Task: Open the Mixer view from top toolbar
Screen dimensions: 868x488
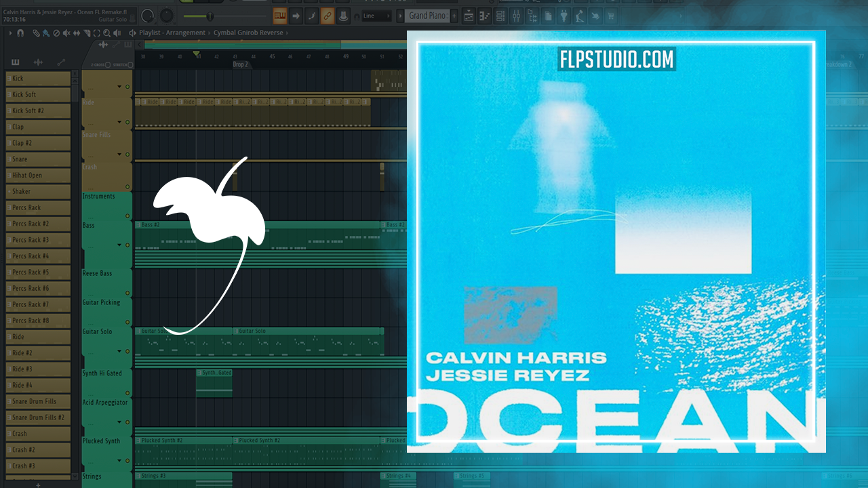Action: (x=517, y=16)
